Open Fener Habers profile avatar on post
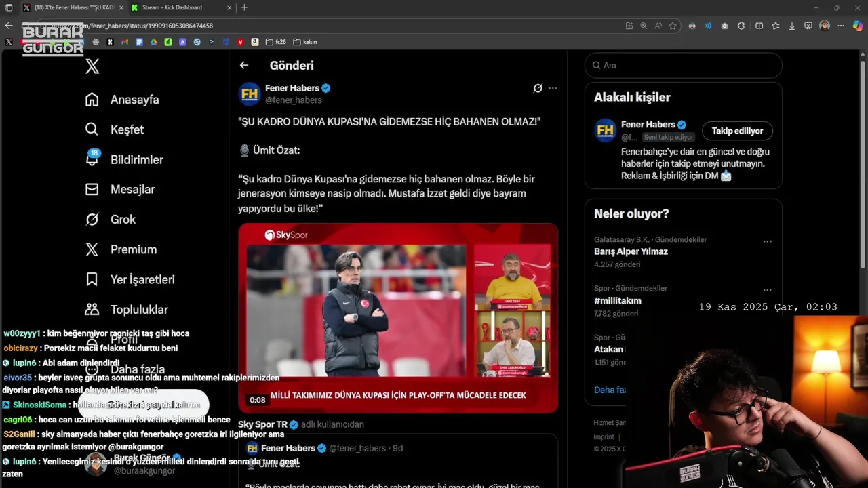Image resolution: width=868 pixels, height=488 pixels. click(x=250, y=94)
